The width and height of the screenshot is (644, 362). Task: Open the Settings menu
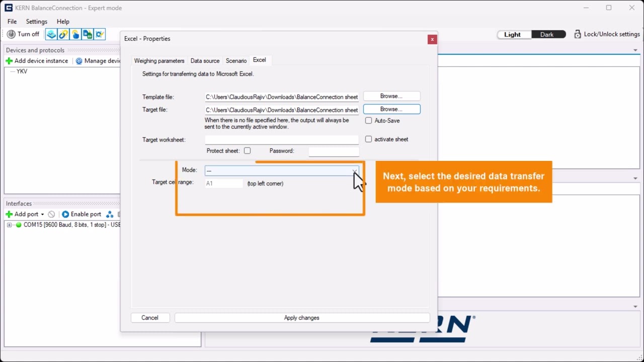coord(37,22)
